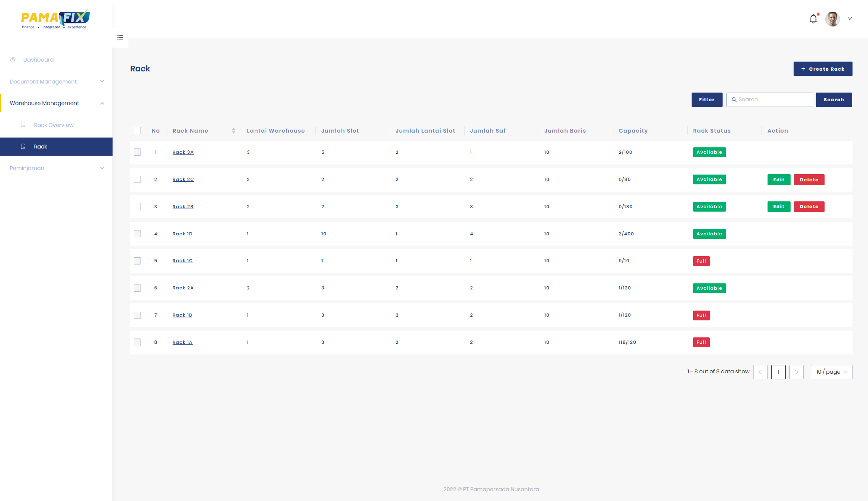The height and width of the screenshot is (501, 868).
Task: Open the notification bell
Action: pos(813,19)
